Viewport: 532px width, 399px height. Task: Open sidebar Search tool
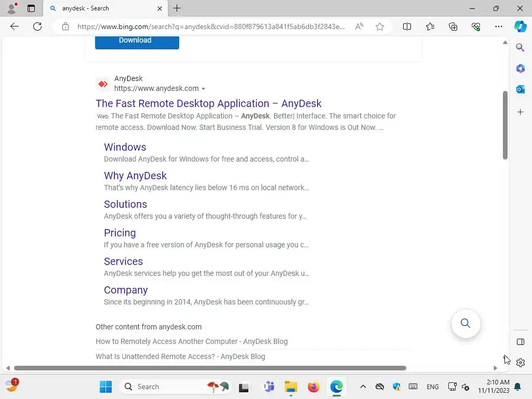(x=520, y=47)
